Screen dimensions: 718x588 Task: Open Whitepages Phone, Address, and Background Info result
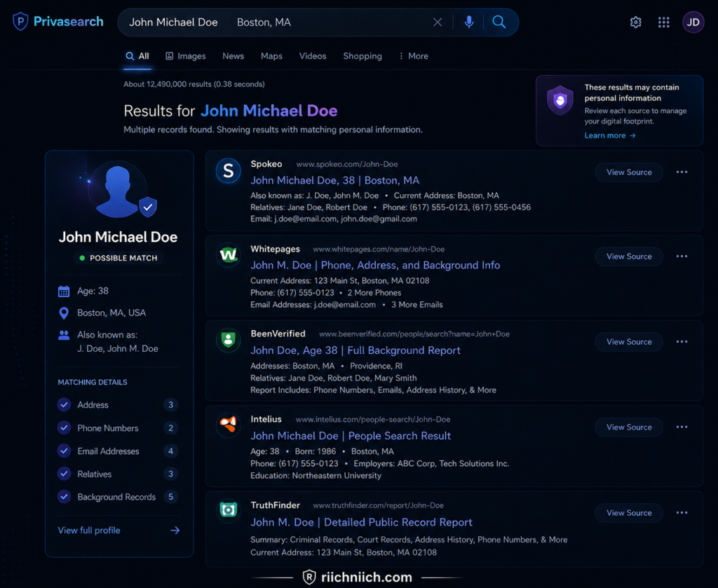[x=375, y=265]
